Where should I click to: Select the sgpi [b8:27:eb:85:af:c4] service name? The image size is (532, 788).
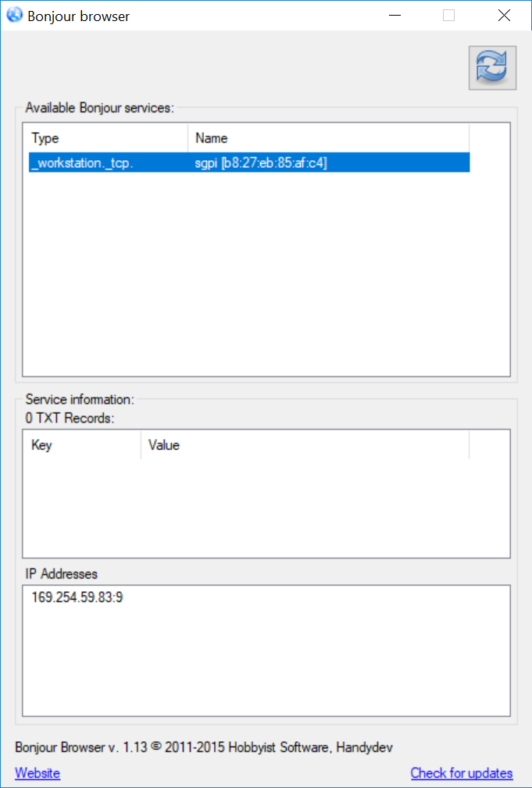tap(261, 162)
